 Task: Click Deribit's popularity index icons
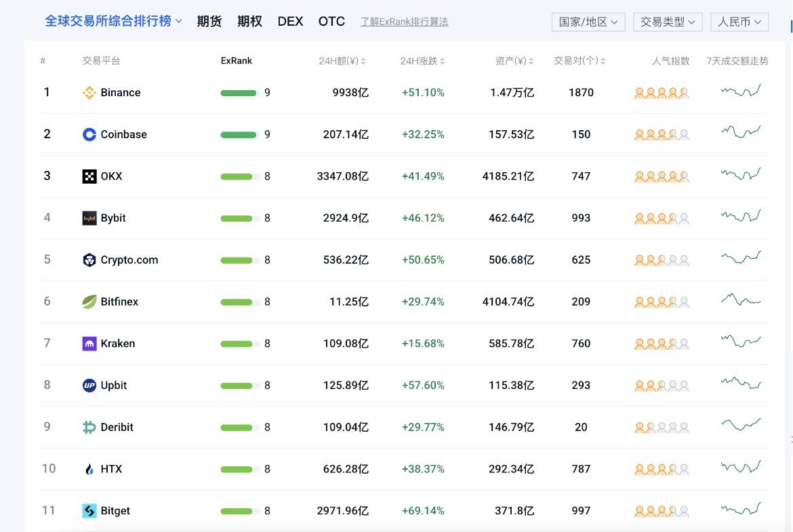click(x=662, y=428)
